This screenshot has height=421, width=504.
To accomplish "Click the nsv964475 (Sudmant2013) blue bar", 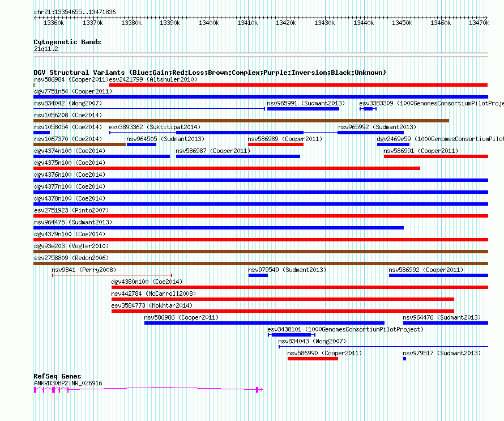I will tap(219, 228).
